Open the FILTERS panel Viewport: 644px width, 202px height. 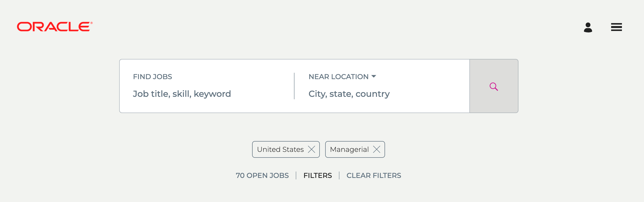click(x=318, y=175)
